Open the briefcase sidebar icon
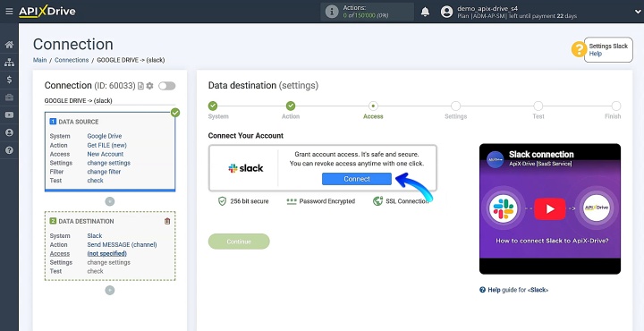This screenshot has width=644, height=331. tap(9, 98)
